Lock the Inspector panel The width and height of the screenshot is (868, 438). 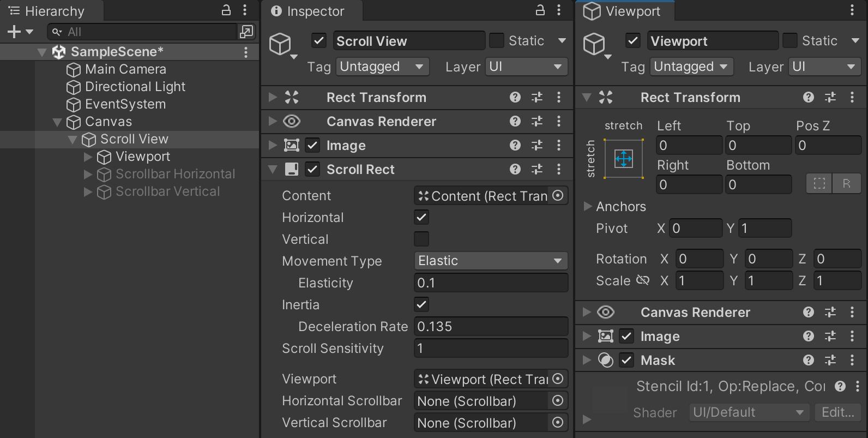coord(540,10)
